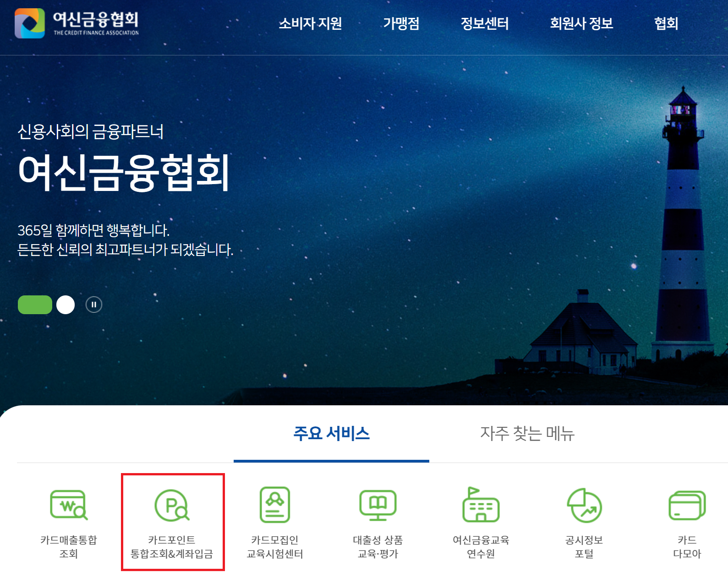The image size is (728, 572).
Task: Click the 여신금융교육 연수원 text link
Action: [x=481, y=547]
